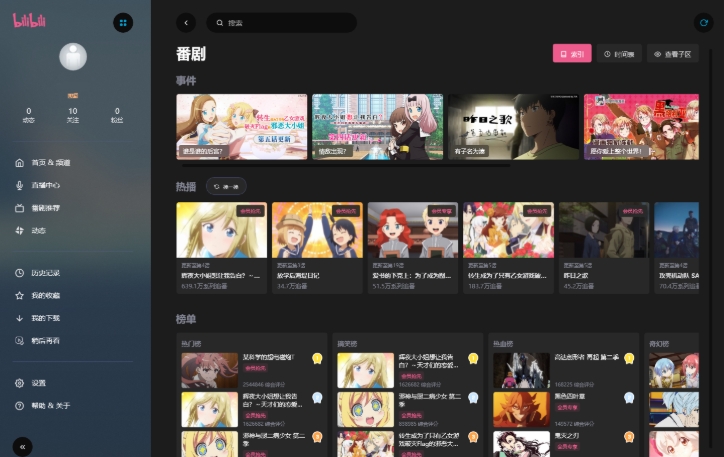The height and width of the screenshot is (457, 724).
Task: Open the rank 1 entry in 热血榜 scored 168225
Action: tap(564, 370)
